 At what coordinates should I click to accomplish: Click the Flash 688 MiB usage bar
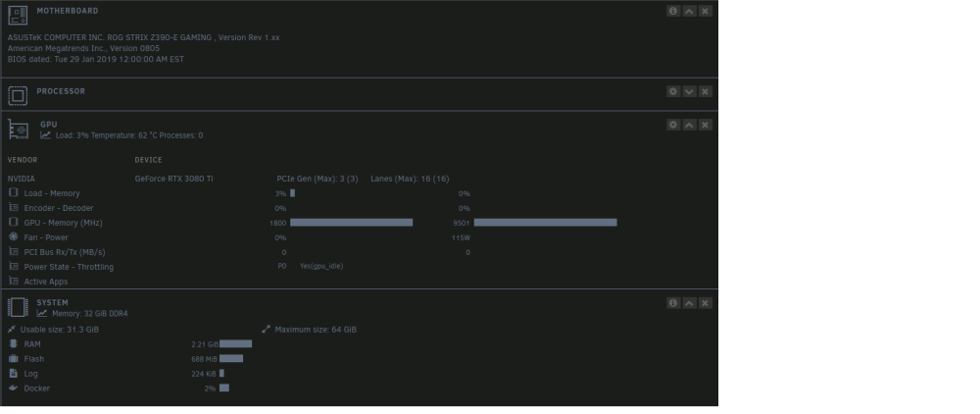coord(231,359)
